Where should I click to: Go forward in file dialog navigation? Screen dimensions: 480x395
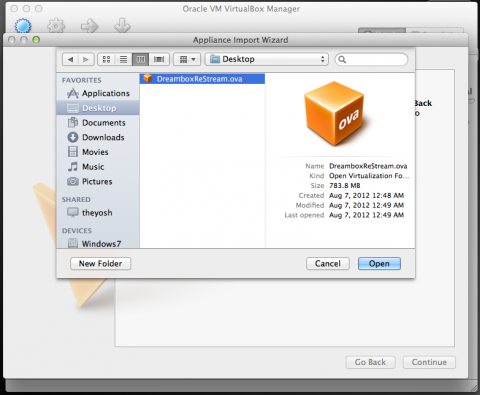86,59
